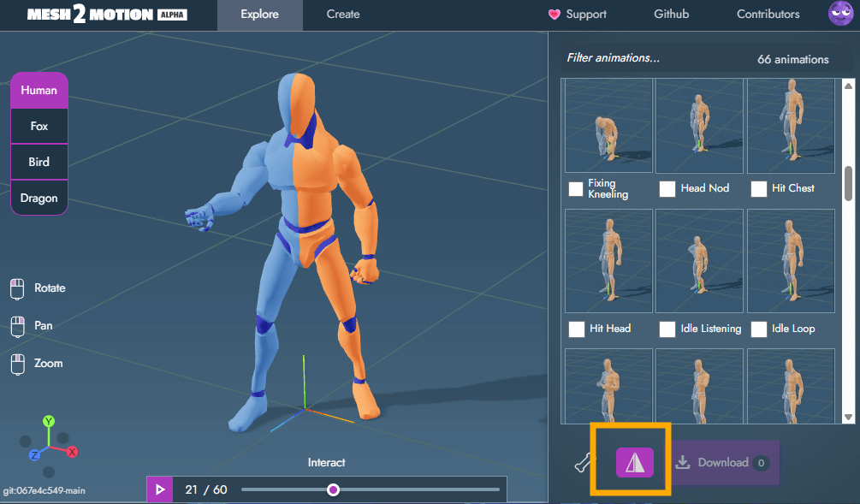The width and height of the screenshot is (860, 504).
Task: Open the purple user avatar
Action: (840, 14)
